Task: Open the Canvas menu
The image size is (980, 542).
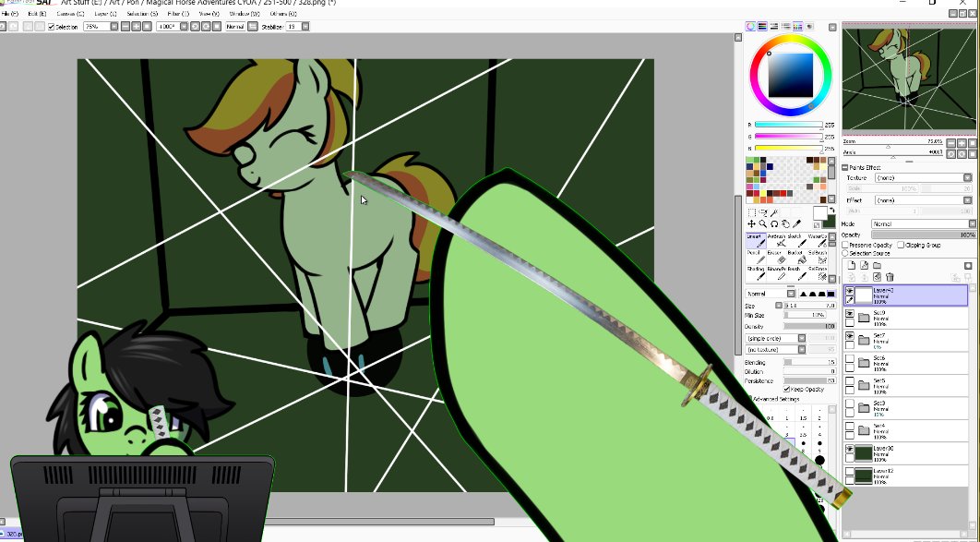Action: 70,14
